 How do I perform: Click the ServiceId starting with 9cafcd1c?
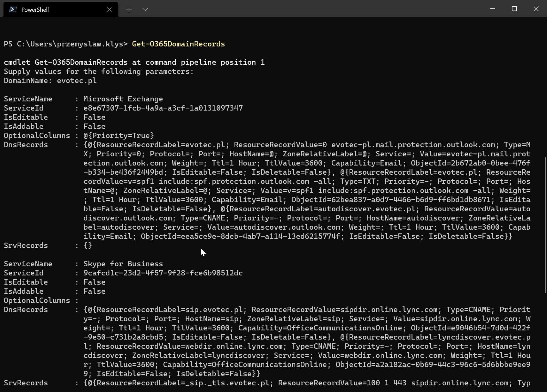[163, 273]
